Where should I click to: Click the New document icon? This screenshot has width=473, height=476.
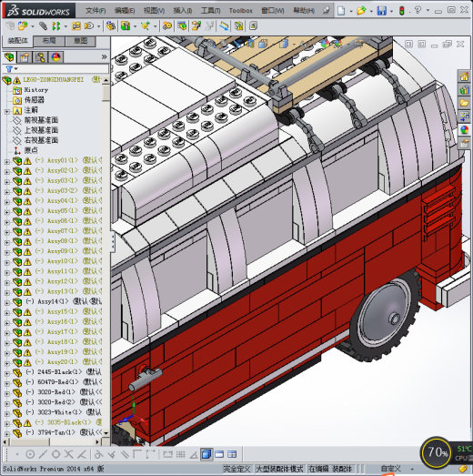pos(341,11)
